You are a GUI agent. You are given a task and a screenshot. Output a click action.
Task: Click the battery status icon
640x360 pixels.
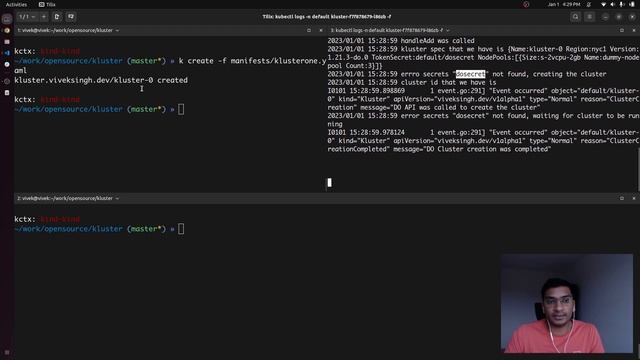coord(632,4)
